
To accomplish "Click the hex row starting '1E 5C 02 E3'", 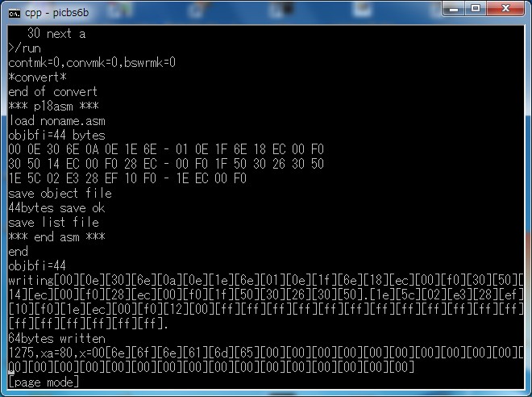I will point(127,178).
